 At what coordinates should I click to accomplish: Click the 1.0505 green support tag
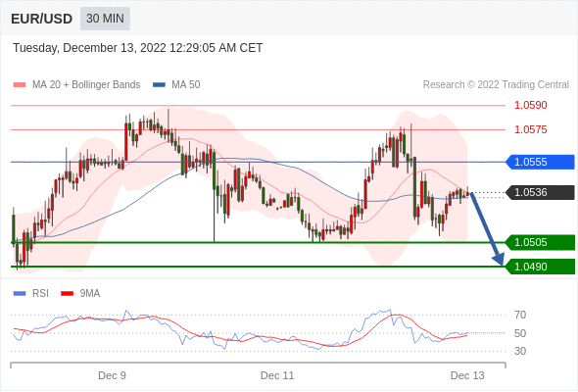540,242
